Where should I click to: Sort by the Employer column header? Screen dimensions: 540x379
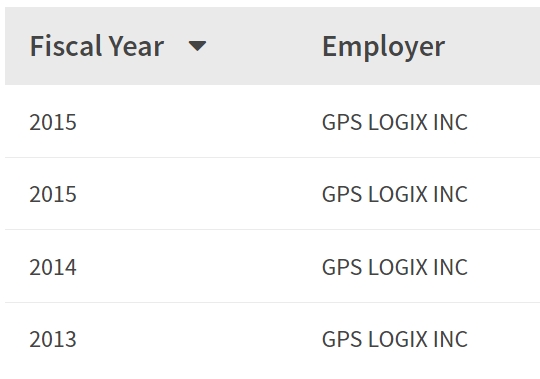click(383, 47)
